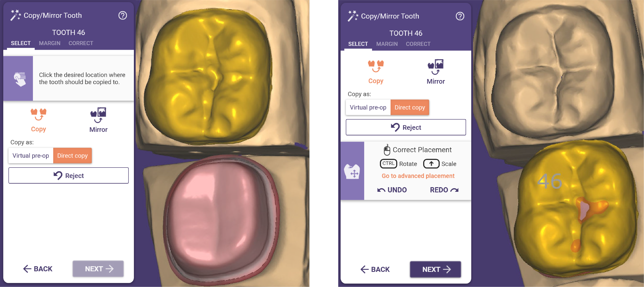Screen dimensions: 644x287
Task: Toggle Virtual pre-op in left panel
Action: pyautogui.click(x=31, y=155)
